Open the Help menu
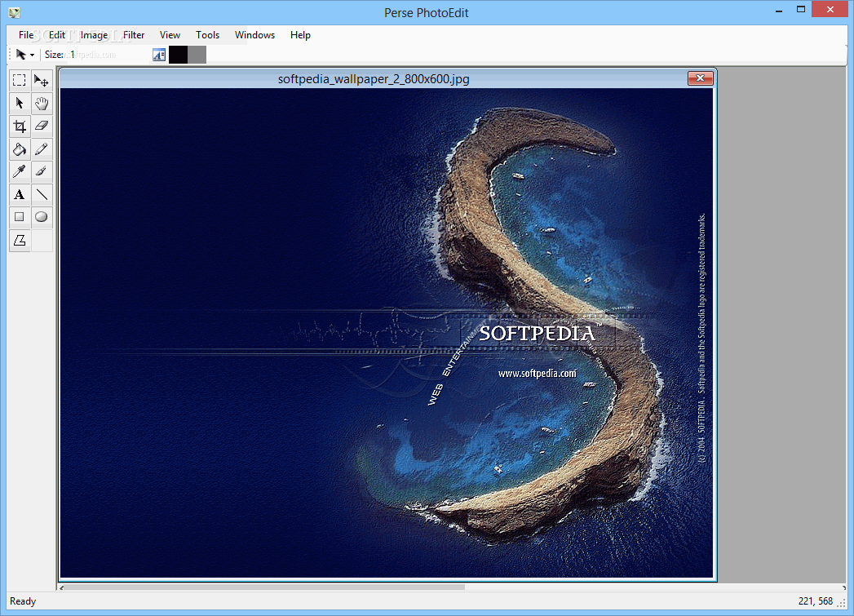This screenshot has height=616, width=854. (x=300, y=35)
